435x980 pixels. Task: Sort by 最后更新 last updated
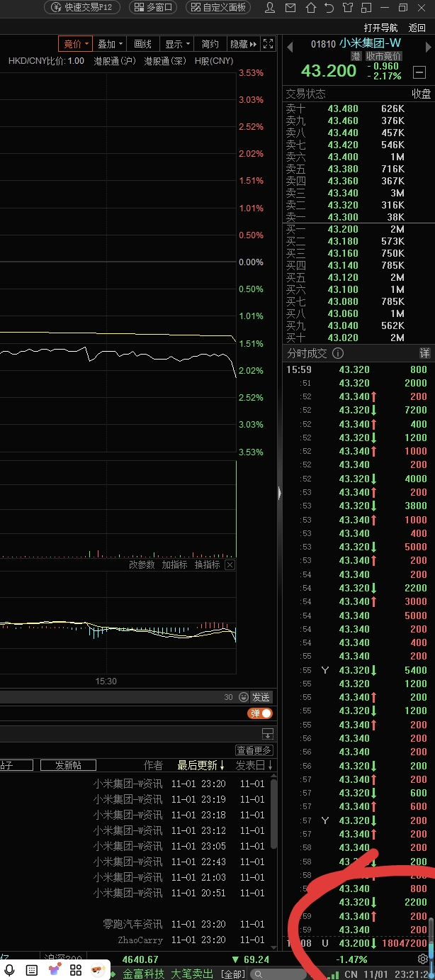click(x=200, y=765)
